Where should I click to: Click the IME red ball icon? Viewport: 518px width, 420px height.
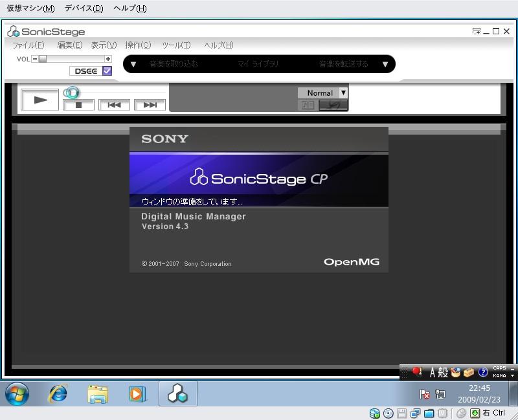point(417,372)
